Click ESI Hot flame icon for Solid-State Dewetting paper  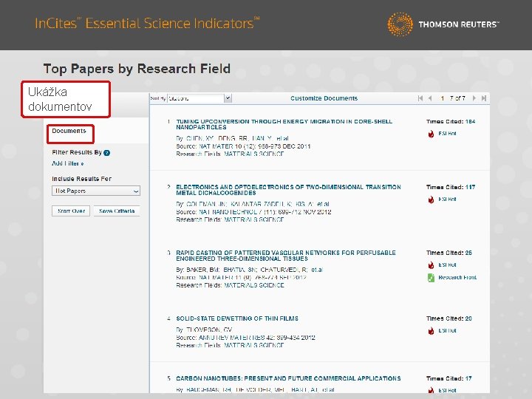(x=431, y=331)
